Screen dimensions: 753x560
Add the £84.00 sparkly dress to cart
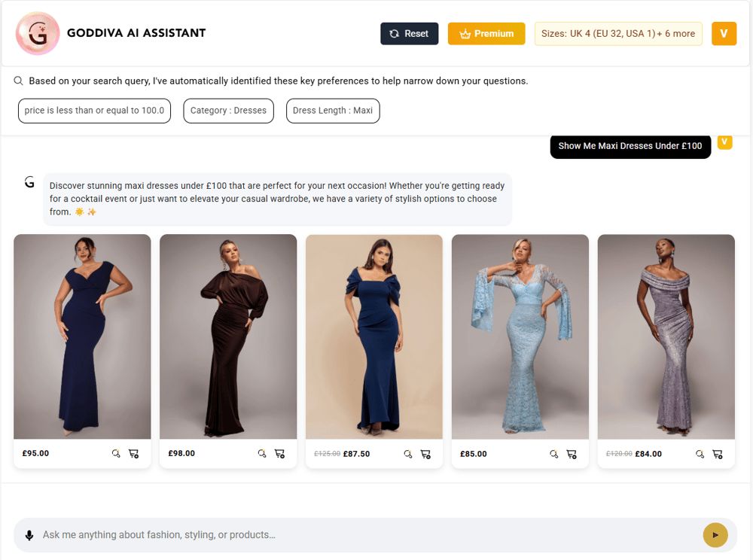tap(717, 454)
